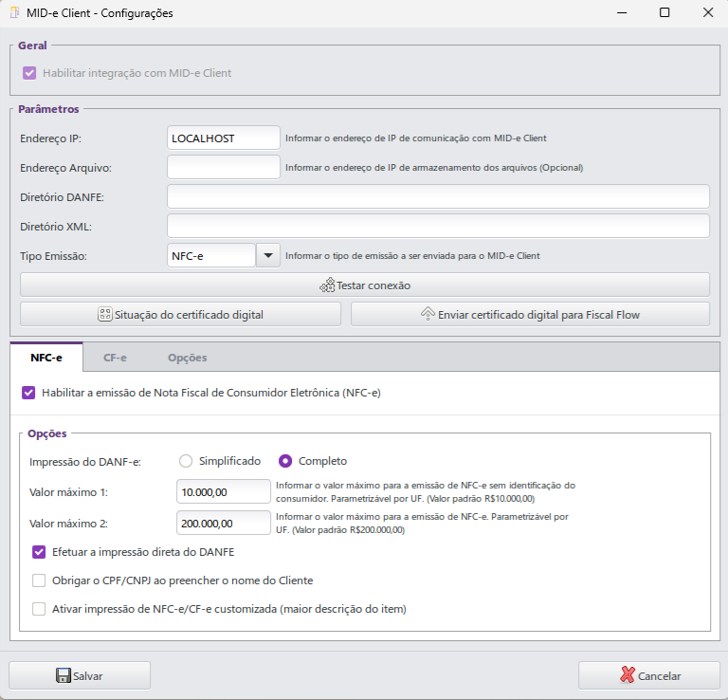Screen dimensions: 728x700
Task: Click the 'Informar o tipo de emissão' hint
Action: 412,255
